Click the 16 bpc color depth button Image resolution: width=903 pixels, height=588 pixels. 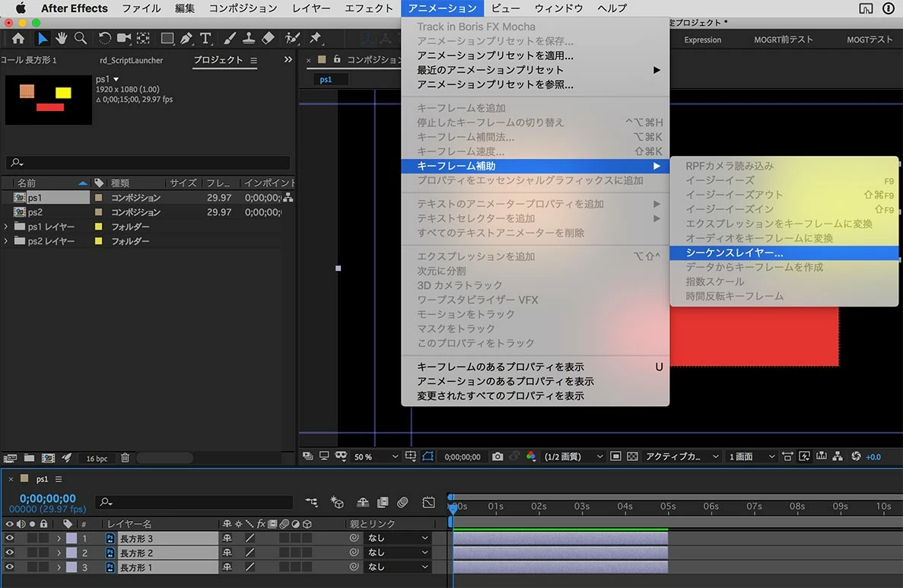tap(97, 459)
